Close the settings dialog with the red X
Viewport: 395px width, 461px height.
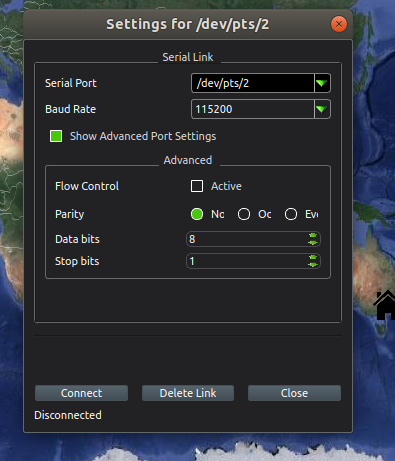(x=339, y=24)
